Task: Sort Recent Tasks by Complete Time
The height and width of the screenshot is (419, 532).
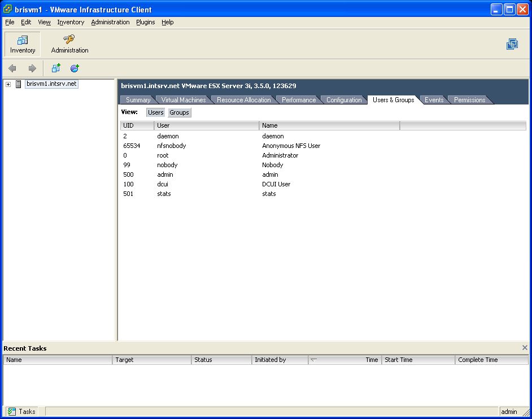Action: 492,360
